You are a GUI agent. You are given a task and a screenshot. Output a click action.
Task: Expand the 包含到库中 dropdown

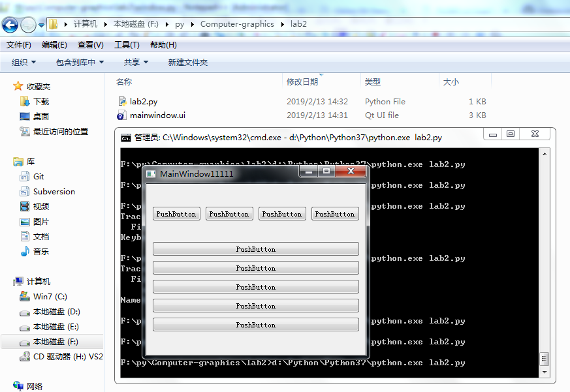[x=80, y=63]
